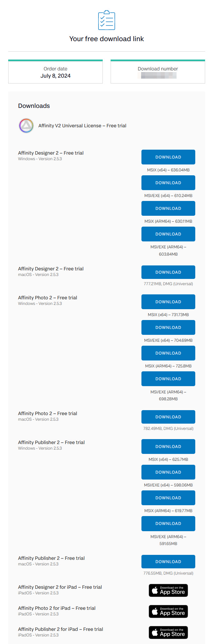Download Affinity Designer 2 macOS DMG
Screen dimensions: 211x644
coord(168,272)
